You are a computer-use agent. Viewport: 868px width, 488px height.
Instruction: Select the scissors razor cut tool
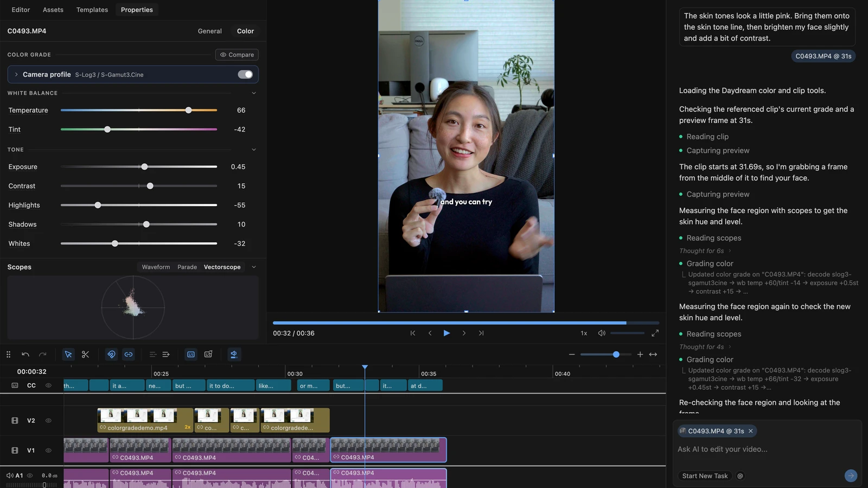85,354
